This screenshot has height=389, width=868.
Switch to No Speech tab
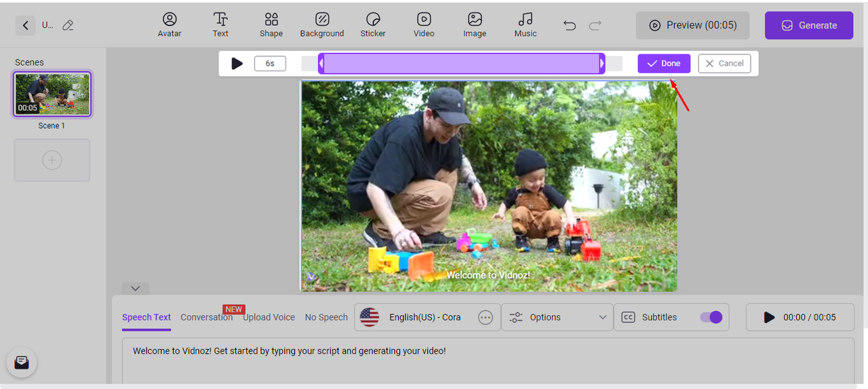(x=326, y=317)
